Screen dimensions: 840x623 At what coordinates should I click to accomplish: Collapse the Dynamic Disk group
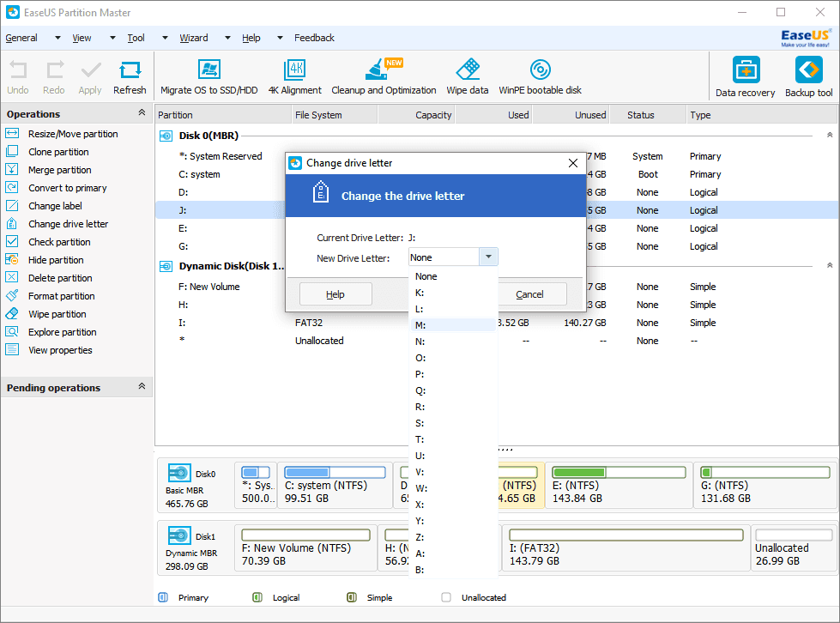(830, 265)
